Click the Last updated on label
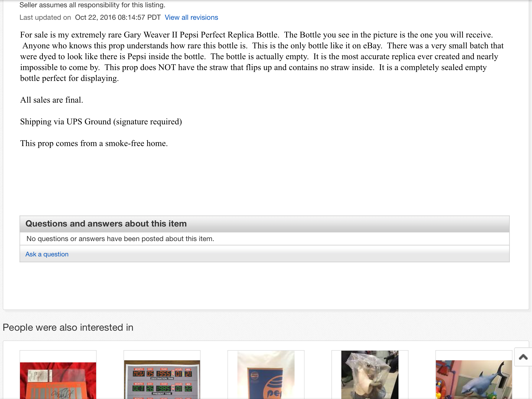The height and width of the screenshot is (399, 532). point(45,17)
